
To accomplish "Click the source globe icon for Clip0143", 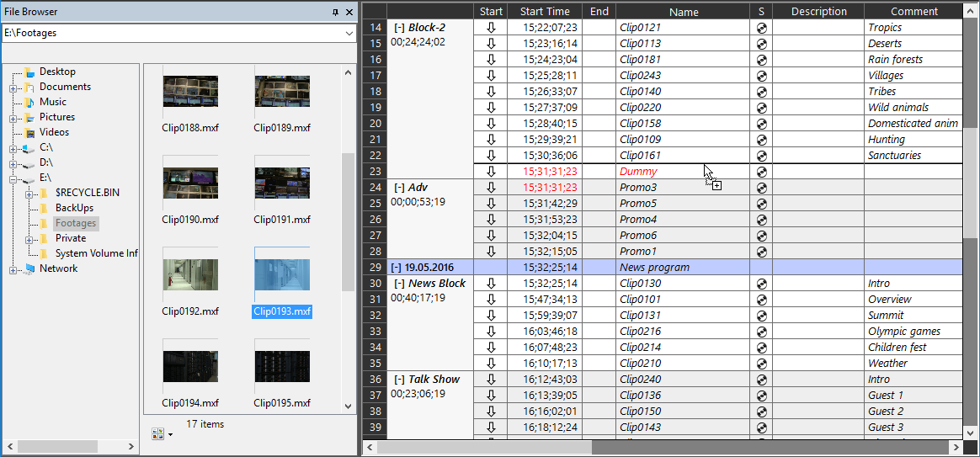I will point(761,428).
